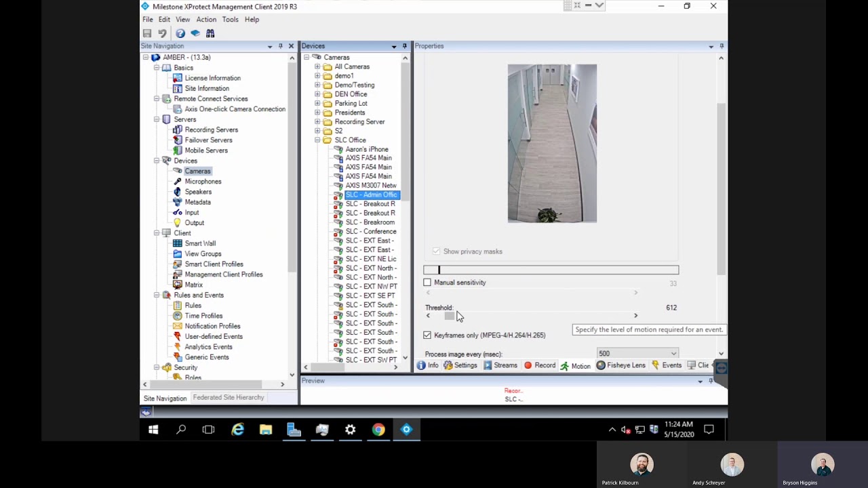
Task: Click the Threshold slider left arrow
Action: (428, 316)
